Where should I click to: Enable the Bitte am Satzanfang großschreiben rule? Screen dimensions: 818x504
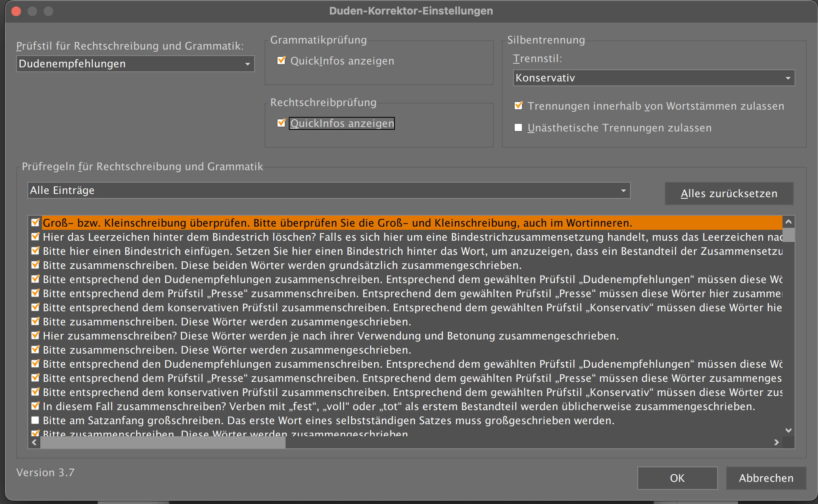coord(35,420)
